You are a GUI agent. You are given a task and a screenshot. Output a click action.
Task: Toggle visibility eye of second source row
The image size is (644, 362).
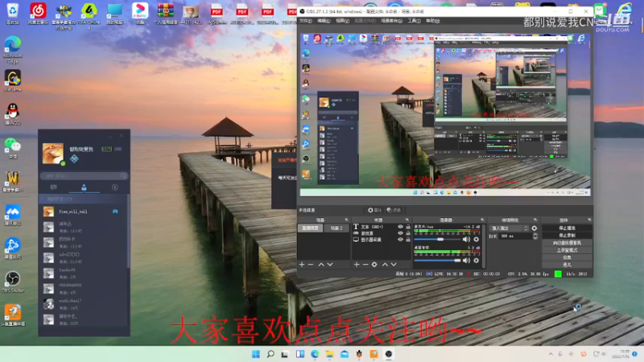(x=400, y=233)
